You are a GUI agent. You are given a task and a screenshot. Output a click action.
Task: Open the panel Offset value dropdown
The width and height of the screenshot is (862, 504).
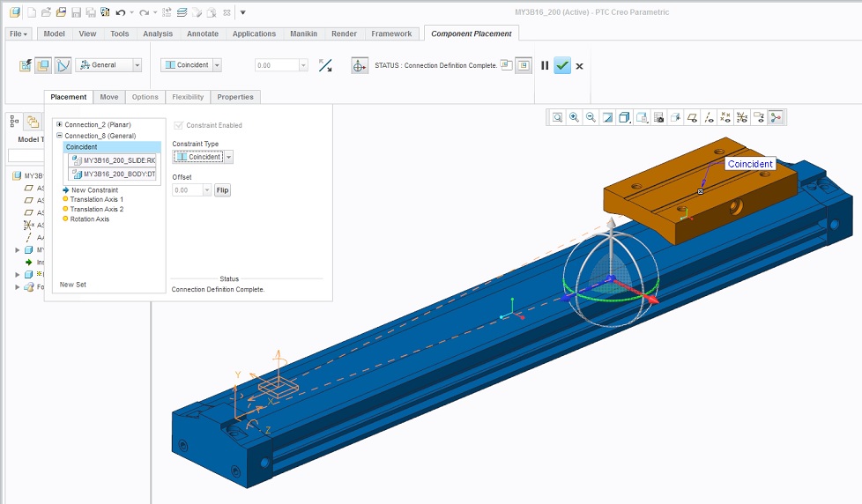pos(207,190)
